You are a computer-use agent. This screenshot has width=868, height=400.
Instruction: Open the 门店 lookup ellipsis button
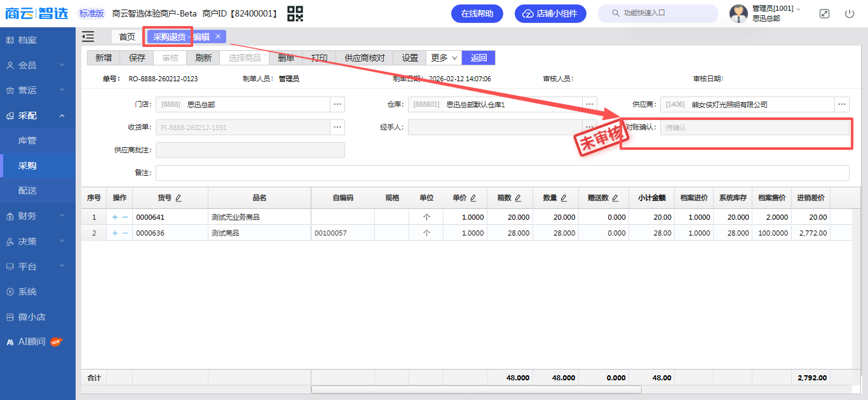(x=337, y=104)
